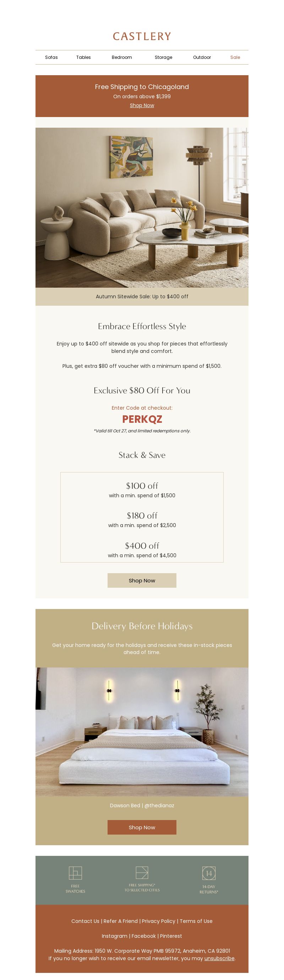This screenshot has width=284, height=980.
Task: Visit the Sale section
Action: click(x=235, y=57)
